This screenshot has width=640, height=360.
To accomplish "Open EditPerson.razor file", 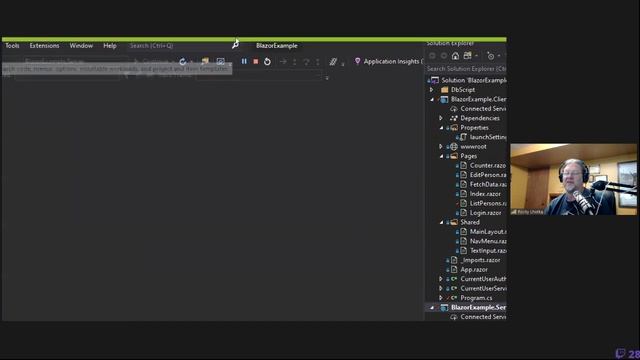I will pos(488,175).
